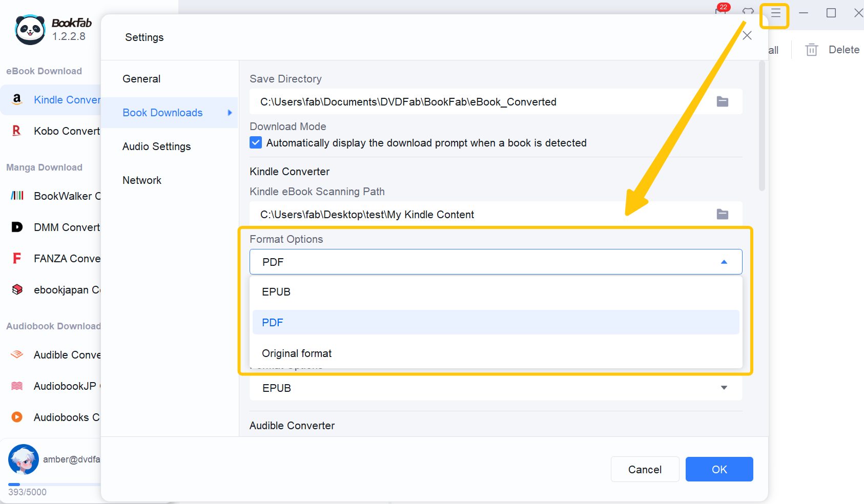Open notifications with badge 22

pyautogui.click(x=722, y=10)
